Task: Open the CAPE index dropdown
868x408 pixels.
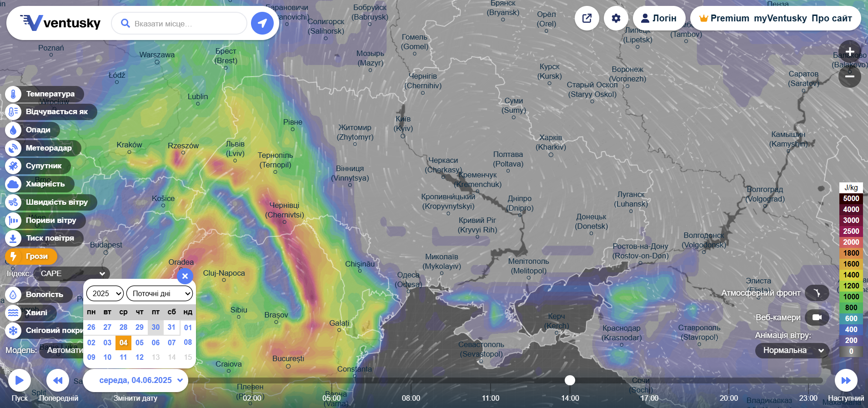Action: (71, 273)
